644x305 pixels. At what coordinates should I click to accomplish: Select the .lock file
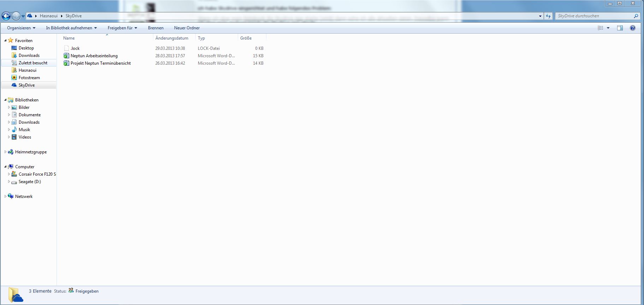tap(75, 48)
